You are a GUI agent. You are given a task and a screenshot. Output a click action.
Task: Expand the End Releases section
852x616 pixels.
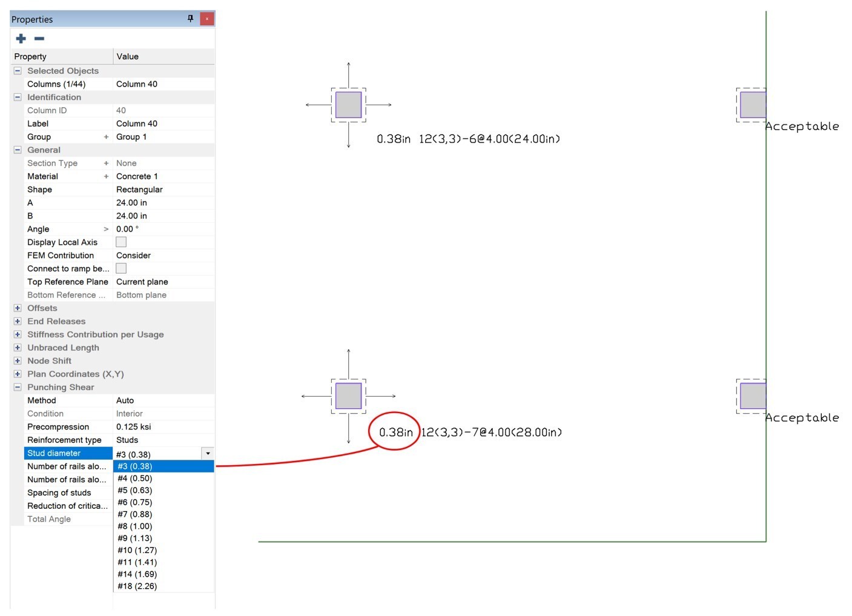click(x=18, y=322)
